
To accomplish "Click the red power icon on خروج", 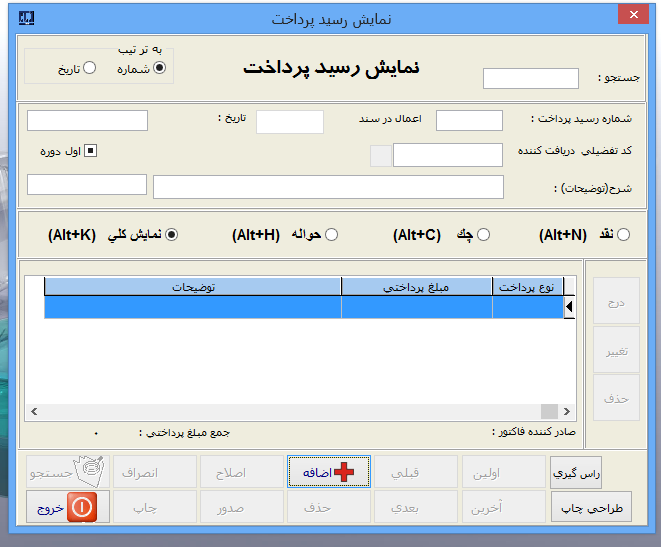I will pyautogui.click(x=82, y=507).
